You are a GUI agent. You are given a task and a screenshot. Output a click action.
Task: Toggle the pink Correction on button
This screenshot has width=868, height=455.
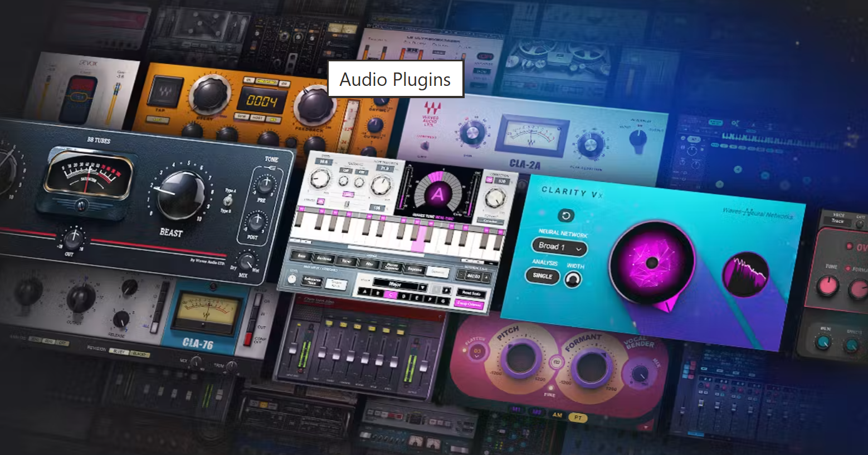click(x=489, y=180)
